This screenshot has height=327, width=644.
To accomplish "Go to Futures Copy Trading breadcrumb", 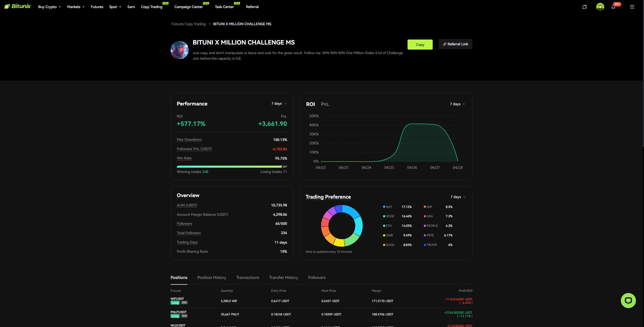I will coord(188,24).
